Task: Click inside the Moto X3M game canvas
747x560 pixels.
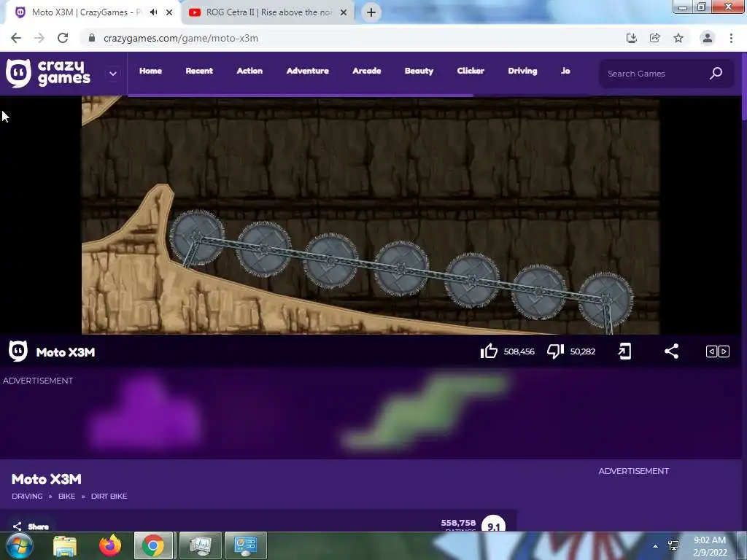Action: pyautogui.click(x=371, y=215)
